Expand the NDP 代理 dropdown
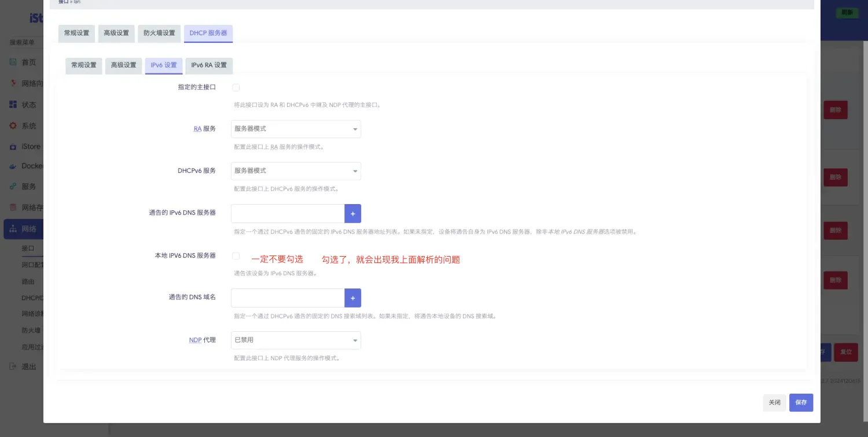 [x=296, y=340]
